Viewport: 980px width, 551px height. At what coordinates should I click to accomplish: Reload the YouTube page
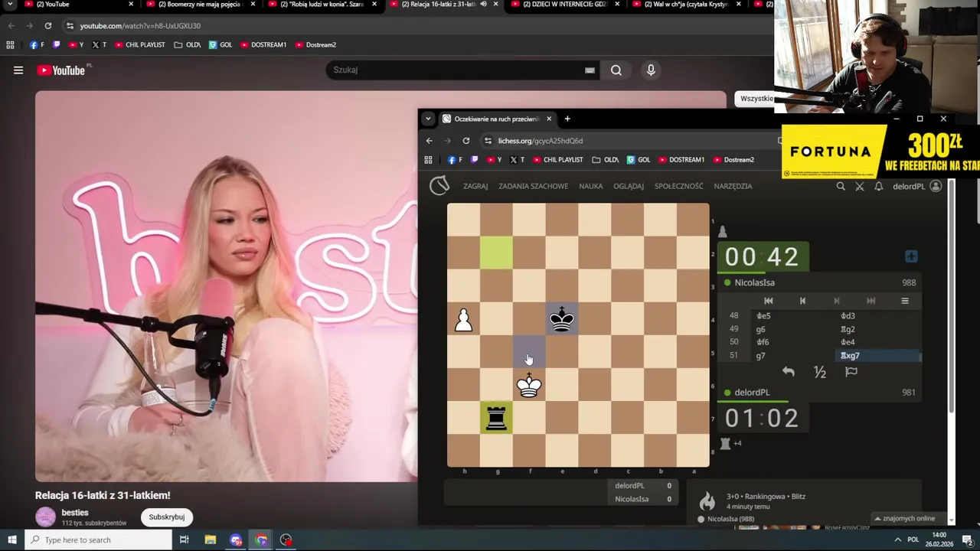47,25
